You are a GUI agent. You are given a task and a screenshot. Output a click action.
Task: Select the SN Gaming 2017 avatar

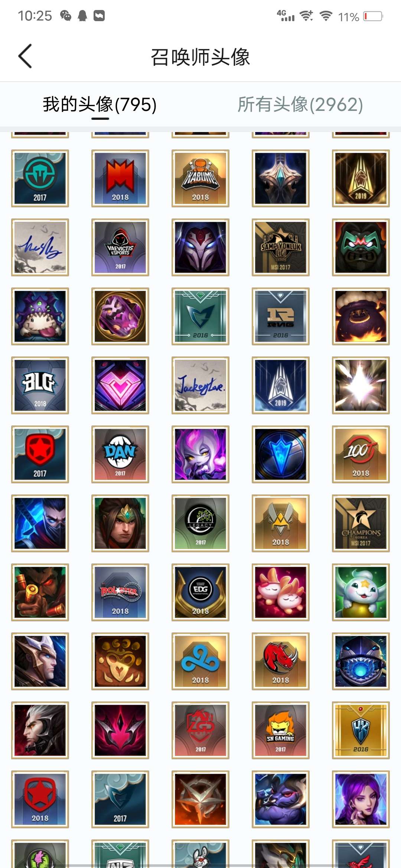pyautogui.click(x=281, y=730)
